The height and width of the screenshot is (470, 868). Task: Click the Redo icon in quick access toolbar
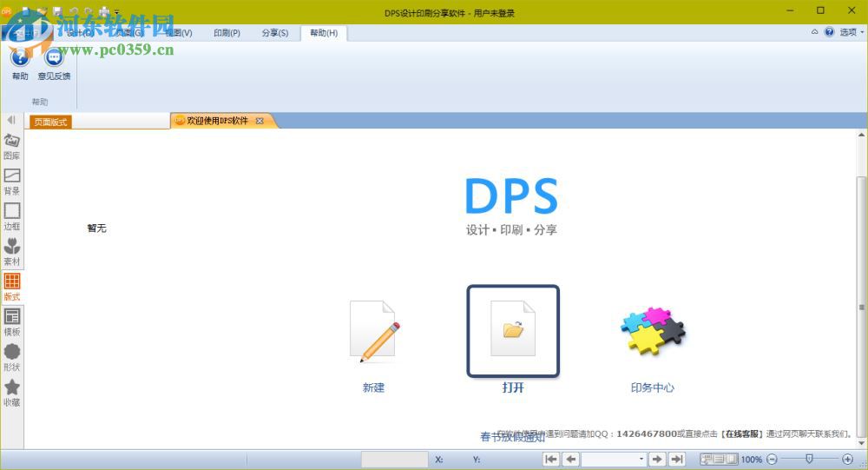click(x=88, y=11)
